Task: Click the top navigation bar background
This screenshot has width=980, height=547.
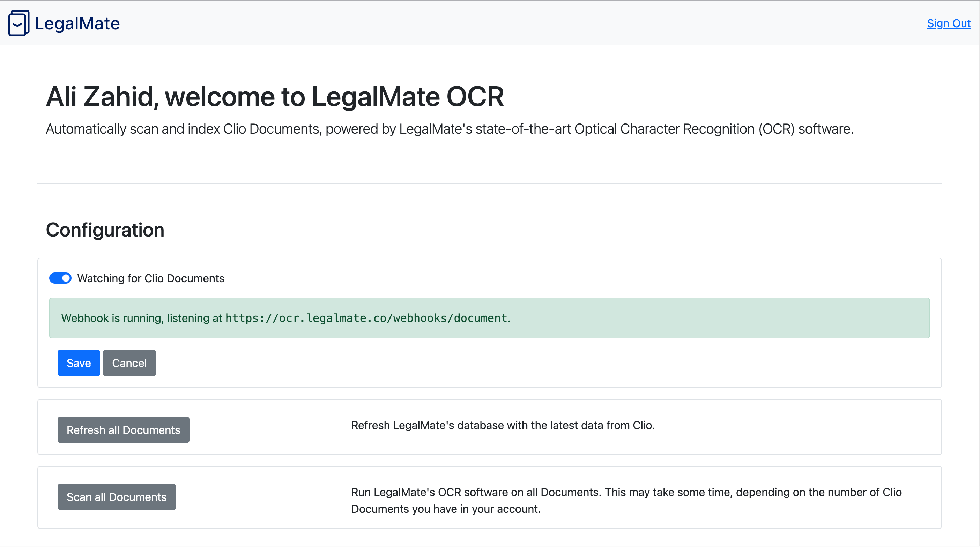Action: [x=495, y=23]
